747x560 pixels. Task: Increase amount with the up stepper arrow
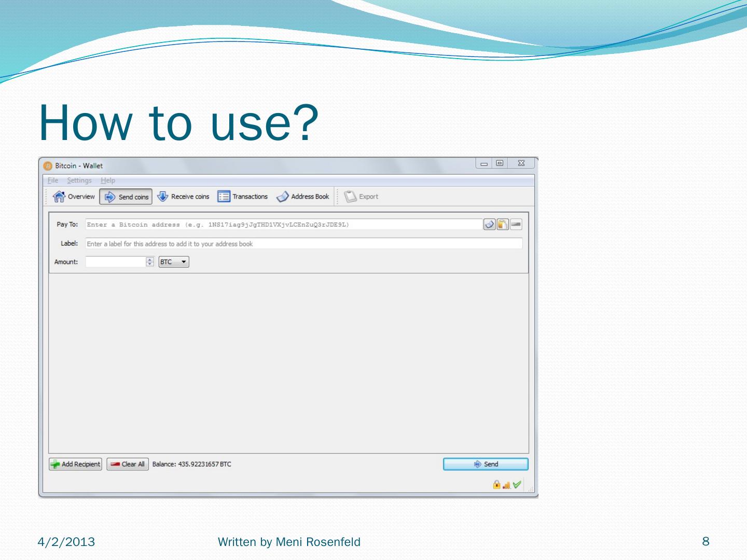[150, 259]
